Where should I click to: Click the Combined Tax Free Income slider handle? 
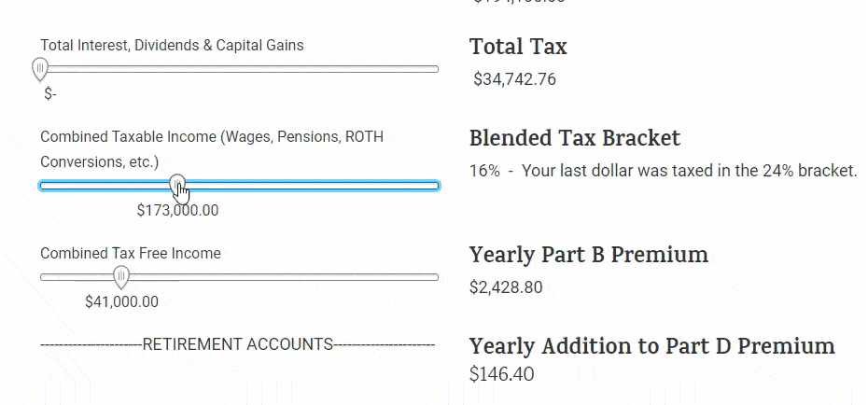click(120, 276)
